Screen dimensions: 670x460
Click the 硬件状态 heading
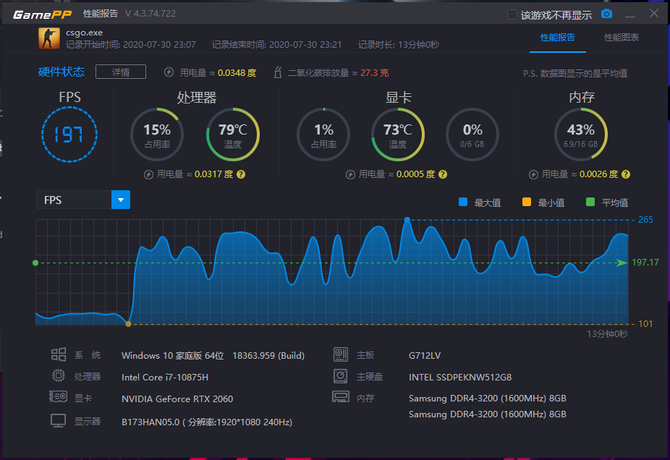click(61, 72)
